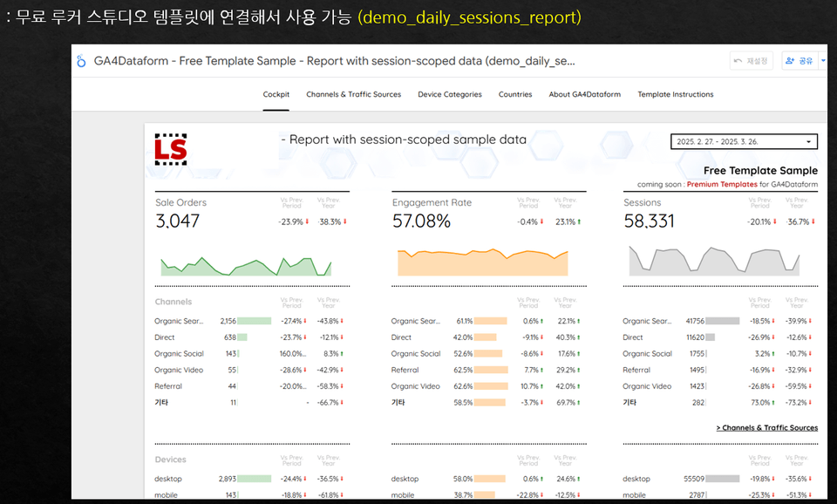Click the Organic Search green bar in Sale Orders
The image size is (837, 504).
tap(254, 321)
